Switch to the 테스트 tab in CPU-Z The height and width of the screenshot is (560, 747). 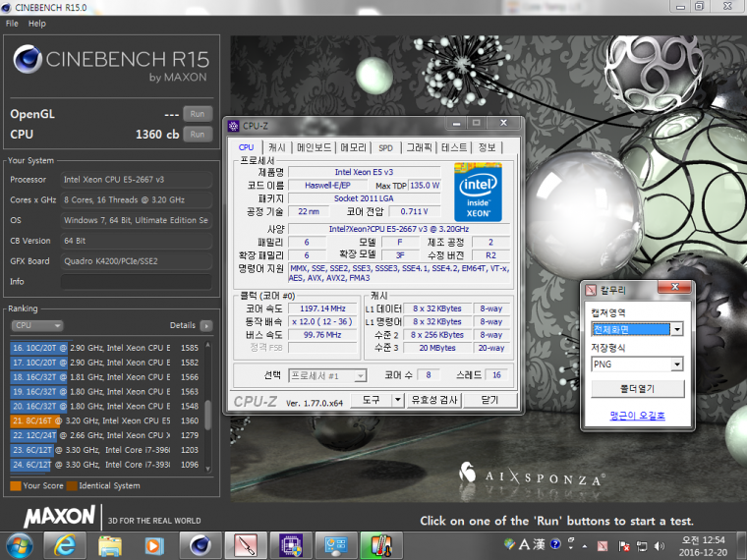click(454, 147)
